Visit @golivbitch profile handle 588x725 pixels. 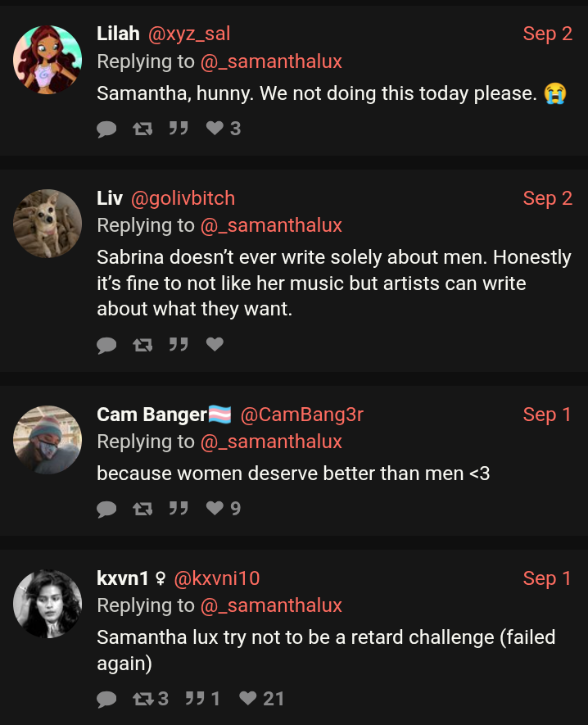(183, 198)
